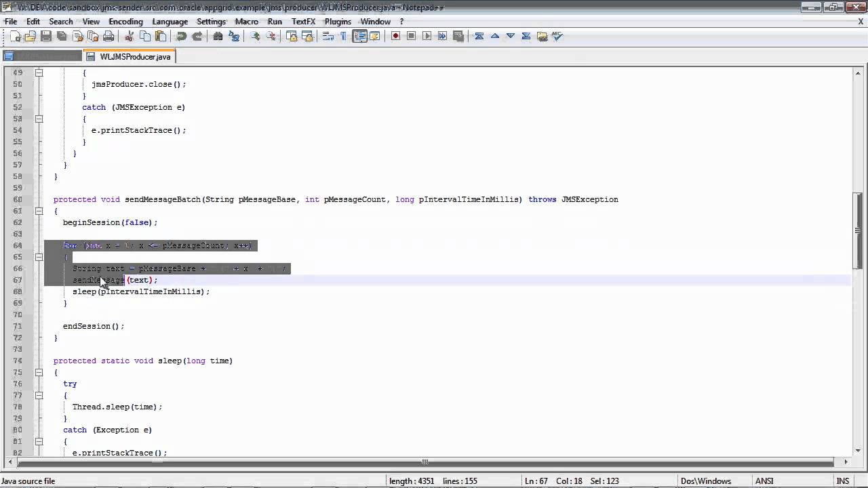Close the current document via the toolbar icon

77,36
